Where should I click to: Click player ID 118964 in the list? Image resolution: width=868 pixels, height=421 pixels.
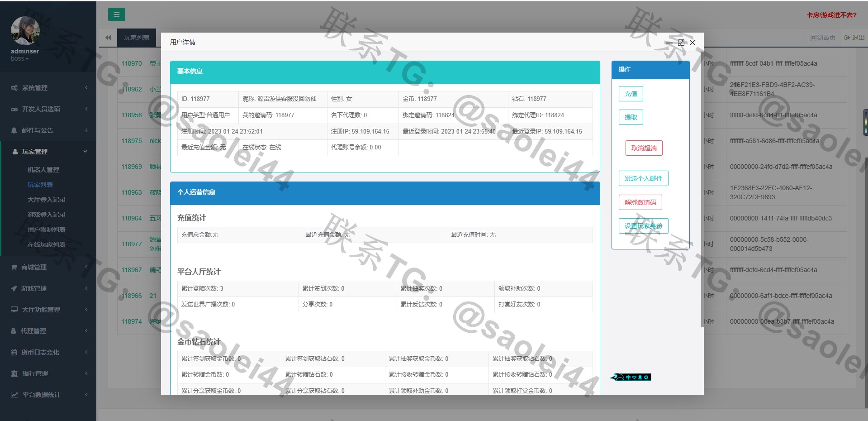tap(132, 218)
